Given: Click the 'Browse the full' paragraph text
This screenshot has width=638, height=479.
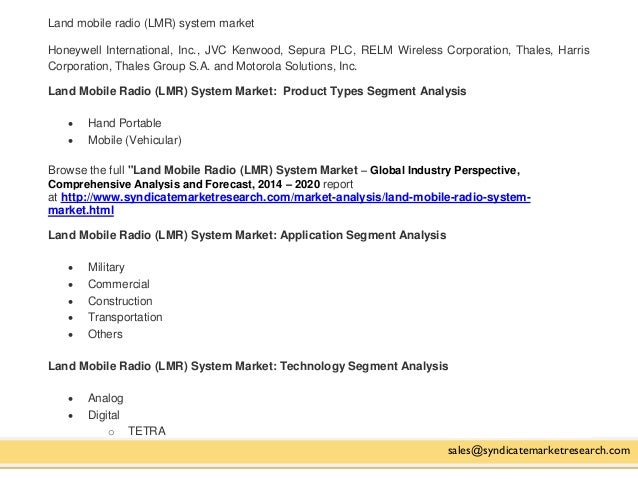Looking at the screenshot, I should [86, 170].
